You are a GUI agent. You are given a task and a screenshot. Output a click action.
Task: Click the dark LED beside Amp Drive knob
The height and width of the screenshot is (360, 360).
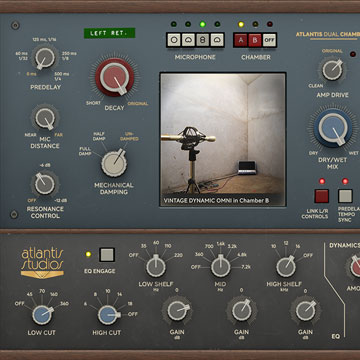coord(353,54)
